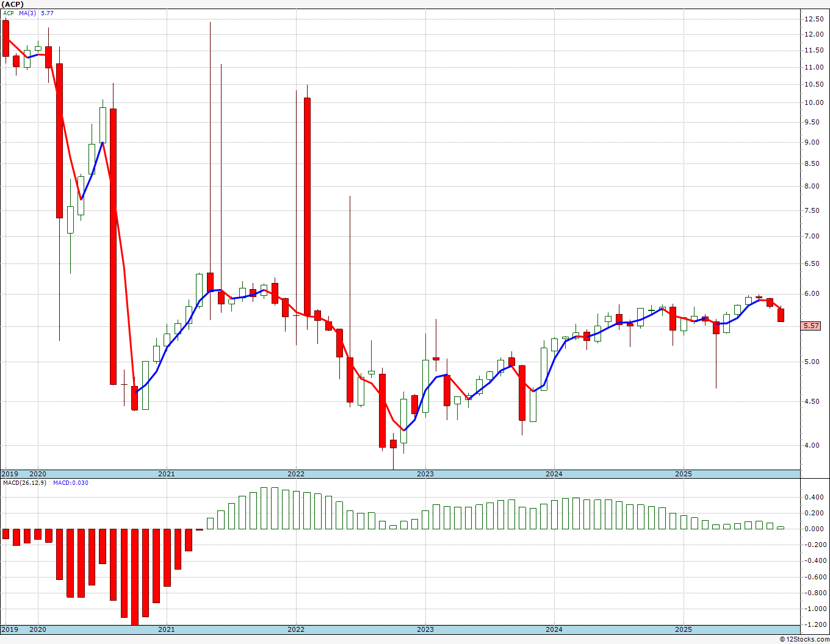Click 2025 on the price chart time axis
The image size is (830, 644).
(x=684, y=474)
